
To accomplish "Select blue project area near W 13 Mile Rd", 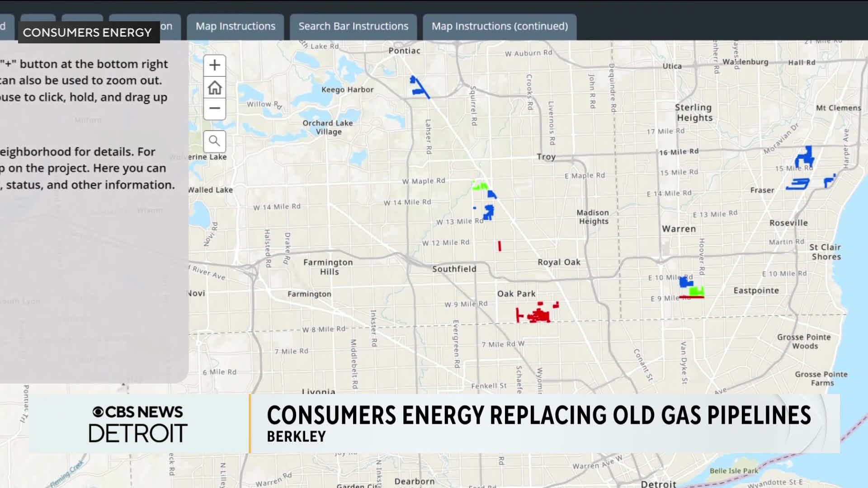I will 488,212.
